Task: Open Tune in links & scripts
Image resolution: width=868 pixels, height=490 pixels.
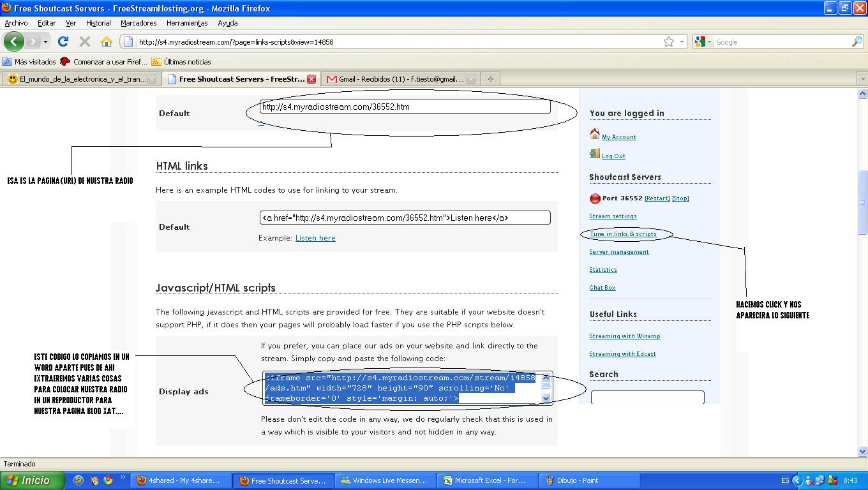Action: (x=623, y=234)
